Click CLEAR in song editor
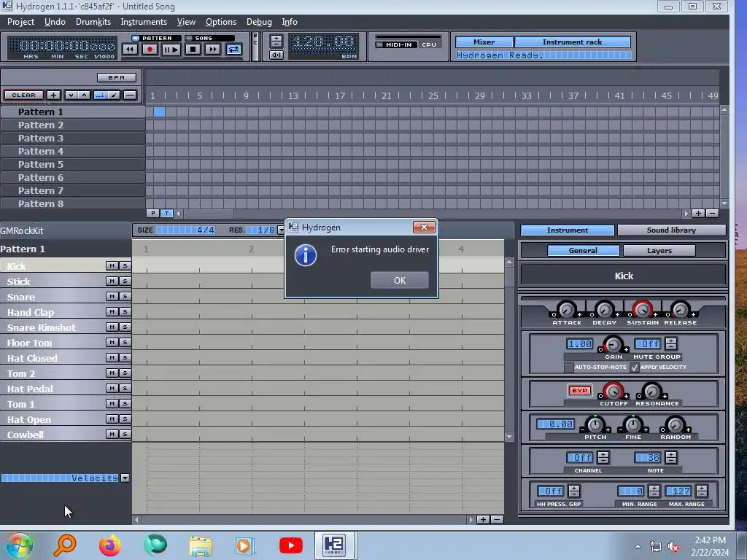This screenshot has height=560, width=747. click(x=24, y=95)
